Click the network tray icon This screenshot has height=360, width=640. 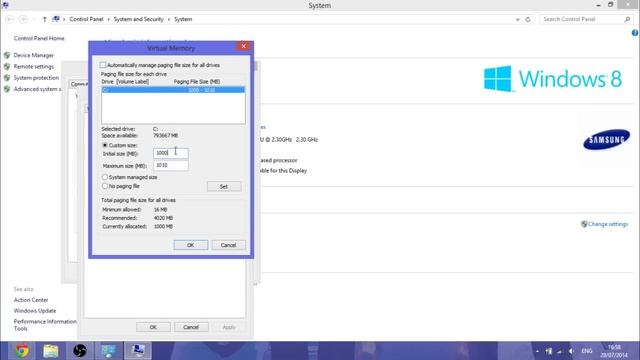point(560,351)
